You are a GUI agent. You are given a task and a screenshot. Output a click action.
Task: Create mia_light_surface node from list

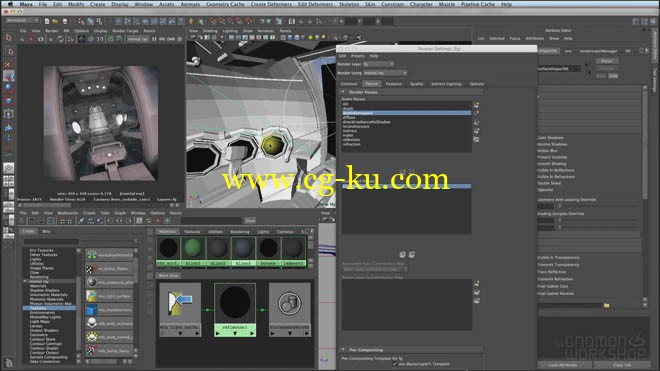[109, 296]
